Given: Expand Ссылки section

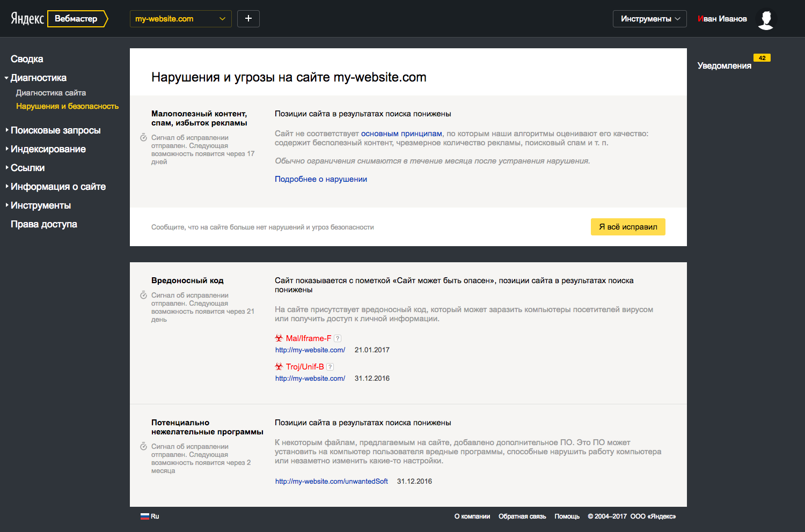Looking at the screenshot, I should click(x=27, y=168).
